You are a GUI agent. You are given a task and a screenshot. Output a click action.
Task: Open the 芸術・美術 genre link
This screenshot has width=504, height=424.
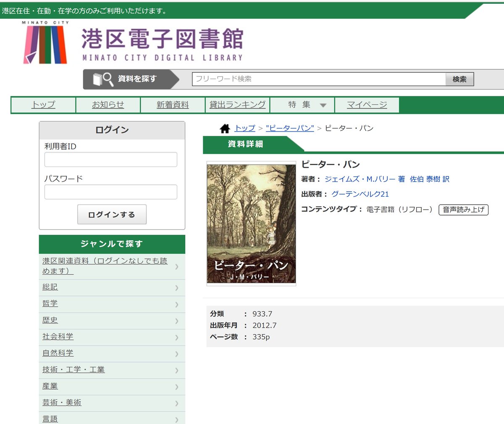click(62, 403)
